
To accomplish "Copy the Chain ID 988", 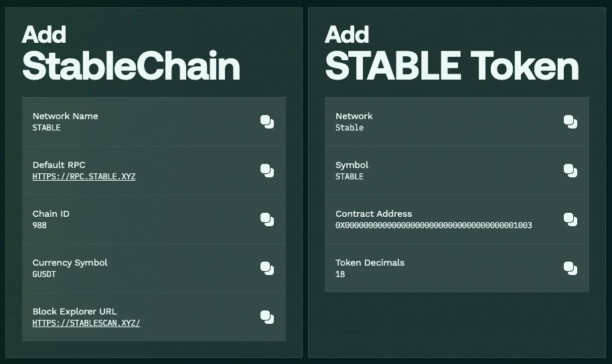I will point(267,219).
